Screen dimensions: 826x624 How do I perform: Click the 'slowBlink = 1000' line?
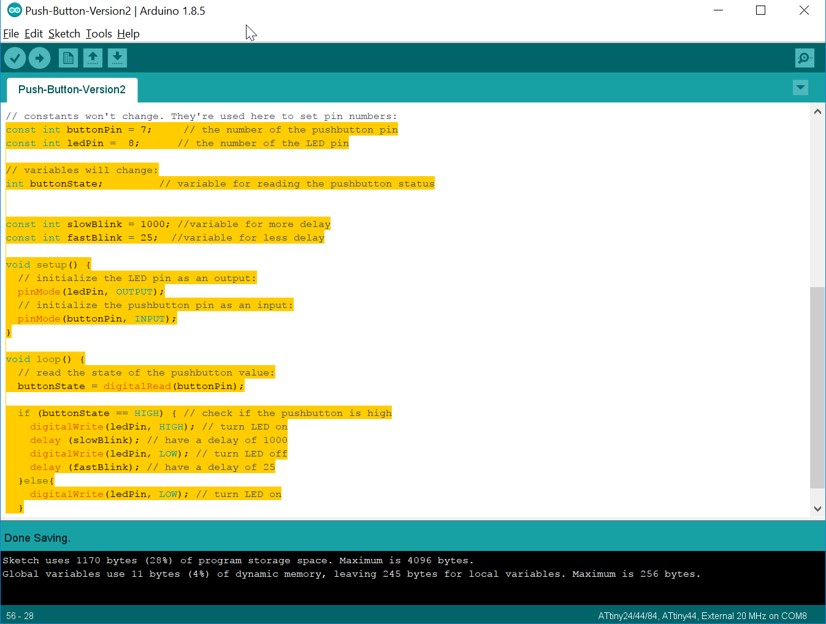[168, 224]
